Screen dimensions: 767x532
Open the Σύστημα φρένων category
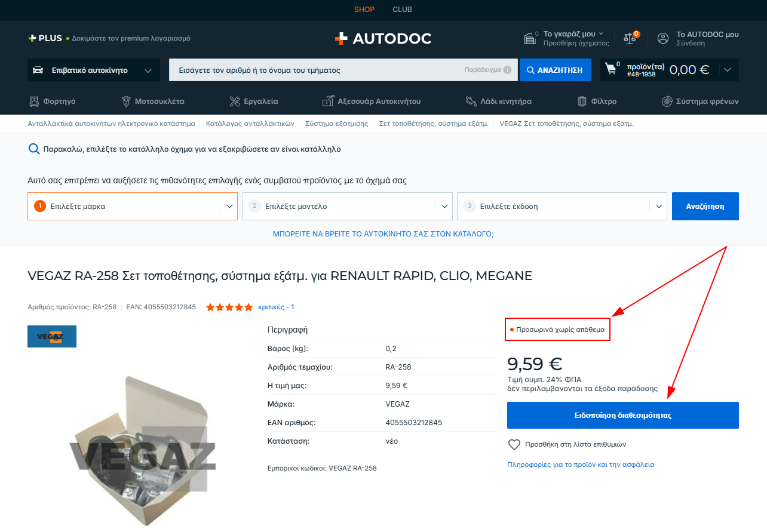click(x=708, y=102)
